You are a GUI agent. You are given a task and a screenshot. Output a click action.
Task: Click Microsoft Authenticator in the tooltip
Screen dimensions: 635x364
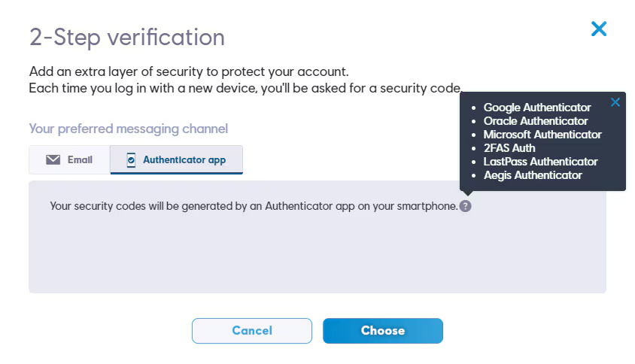pos(542,135)
